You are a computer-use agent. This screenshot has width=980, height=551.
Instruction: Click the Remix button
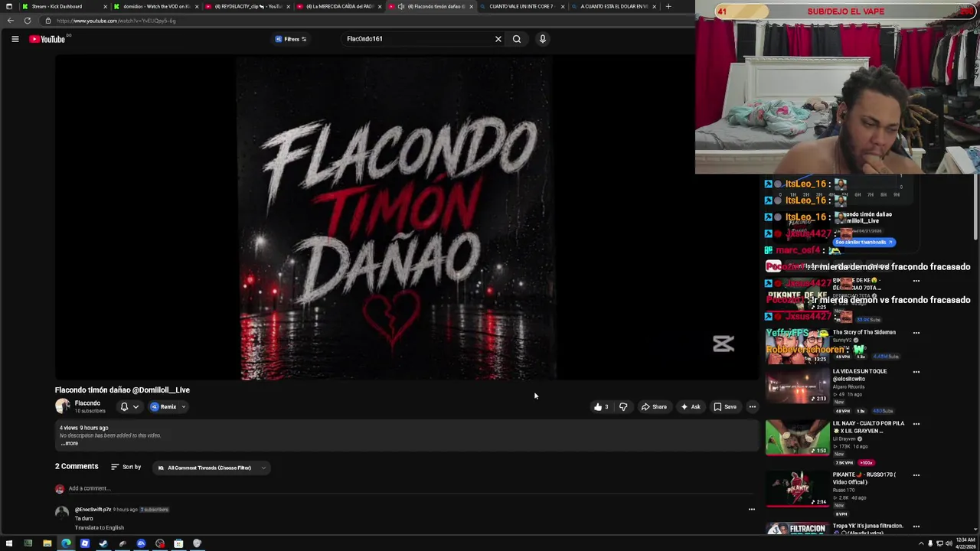(x=164, y=406)
